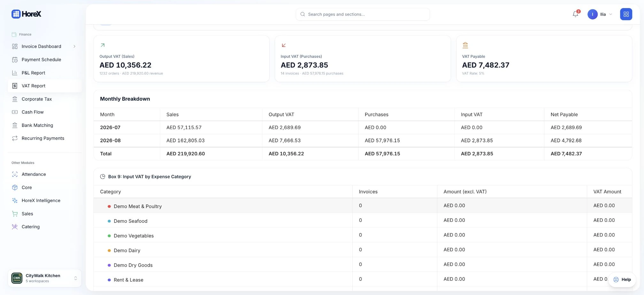This screenshot has width=644, height=295.
Task: Click the red Demo Meat & Poultry dot
Action: 109,206
